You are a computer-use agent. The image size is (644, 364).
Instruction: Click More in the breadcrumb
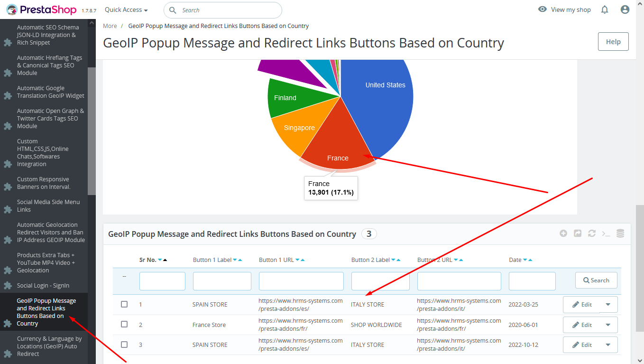(110, 26)
